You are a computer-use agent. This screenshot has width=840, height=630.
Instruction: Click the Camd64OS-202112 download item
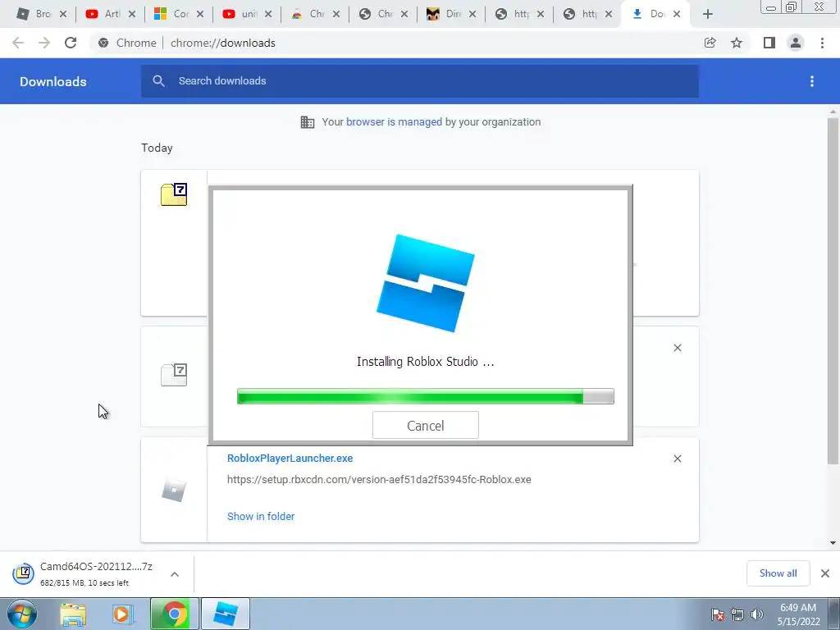pos(97,573)
